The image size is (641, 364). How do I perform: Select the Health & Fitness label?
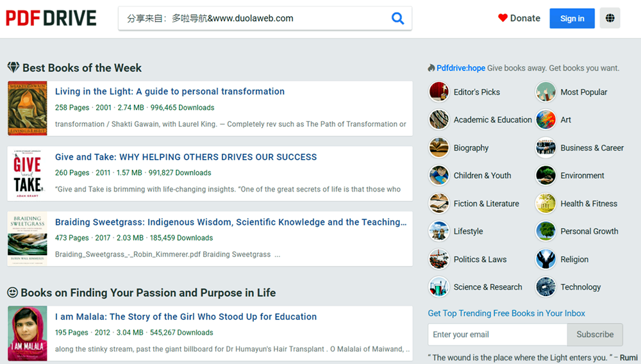pyautogui.click(x=588, y=203)
